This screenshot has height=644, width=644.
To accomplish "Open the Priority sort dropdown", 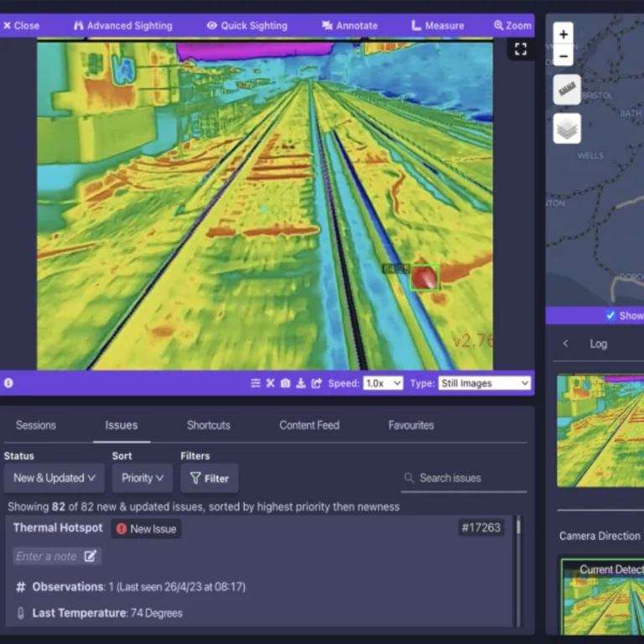I will 142,478.
